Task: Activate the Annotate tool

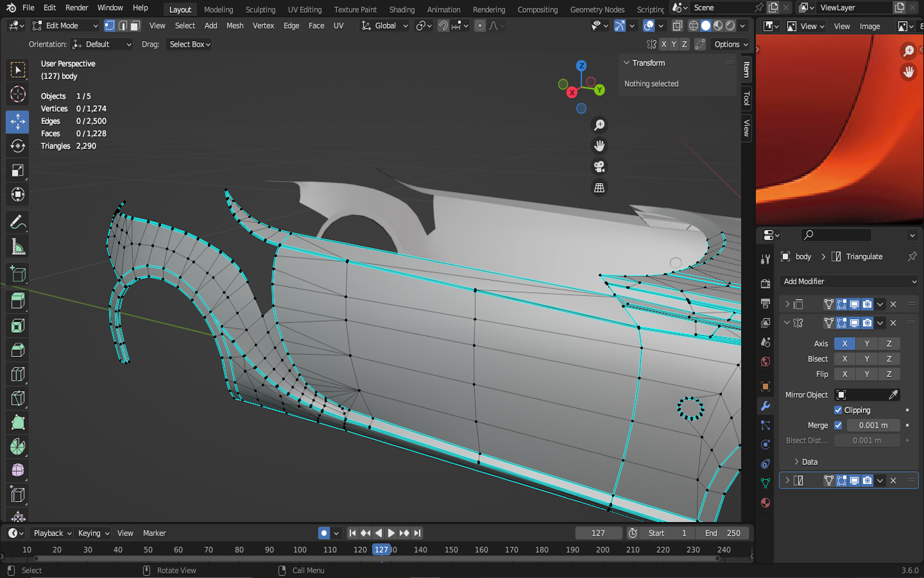Action: [17, 222]
